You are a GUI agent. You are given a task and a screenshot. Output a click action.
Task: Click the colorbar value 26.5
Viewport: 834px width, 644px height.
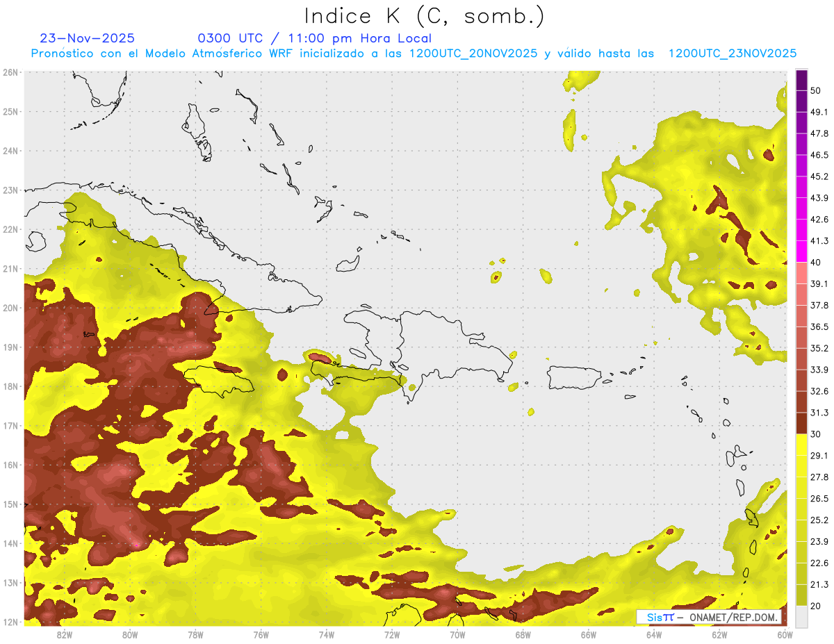(819, 498)
